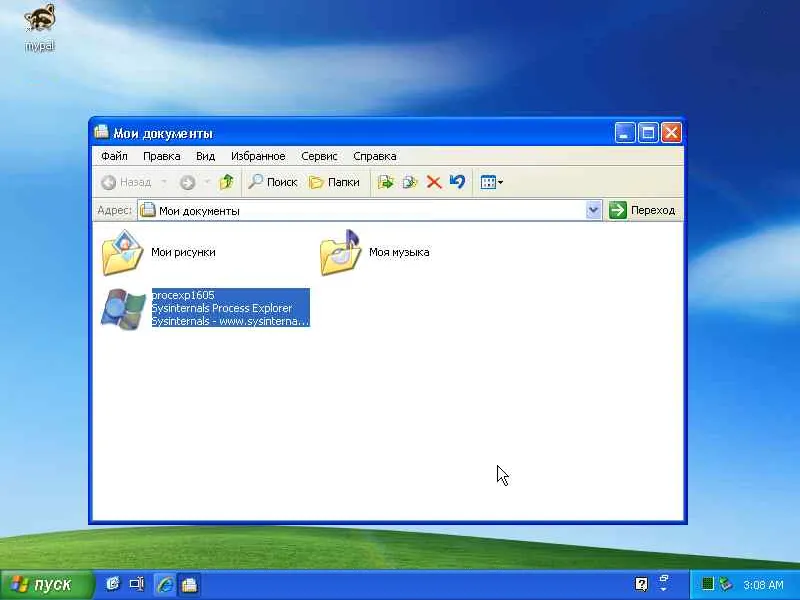Select the procexp1605 file icon
800x600 pixels.
123,309
